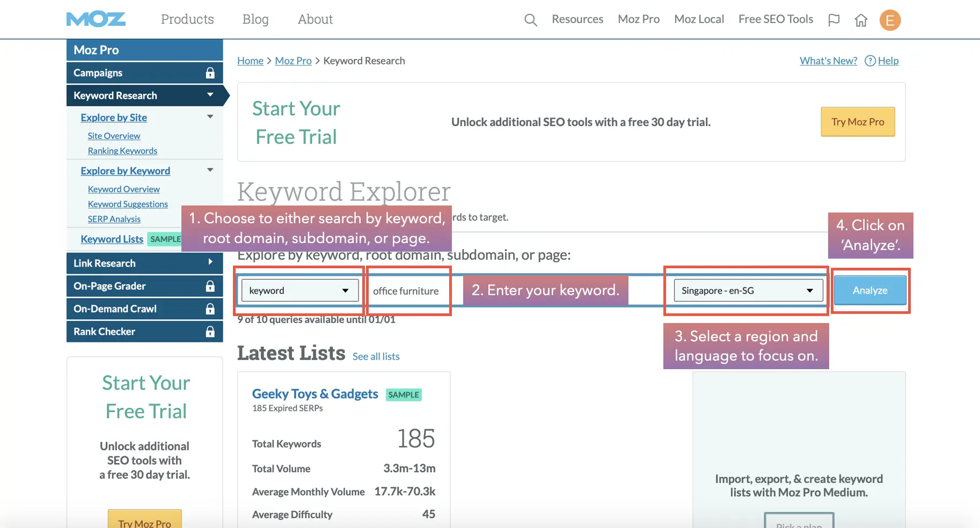Screen dimensions: 980x528
Task: Open Free SEO Tools nav item
Action: 776,19
